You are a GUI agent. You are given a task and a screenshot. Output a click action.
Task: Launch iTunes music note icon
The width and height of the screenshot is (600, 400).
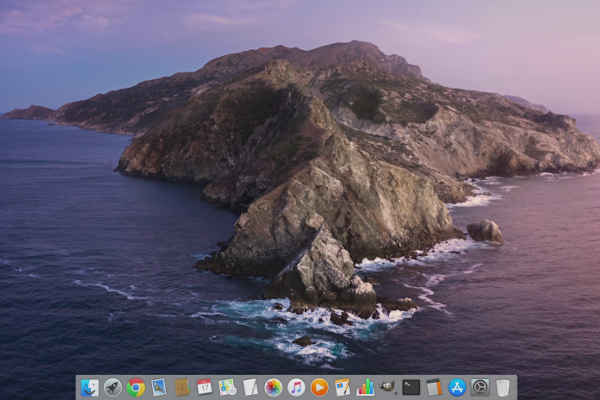pos(296,388)
